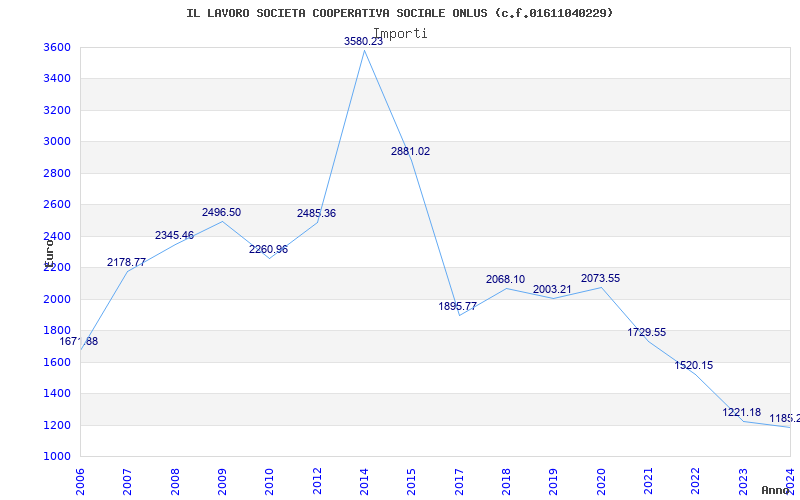This screenshot has width=800, height=500.
Task: Select the 2018 x-axis year label
Action: pyautogui.click(x=506, y=481)
